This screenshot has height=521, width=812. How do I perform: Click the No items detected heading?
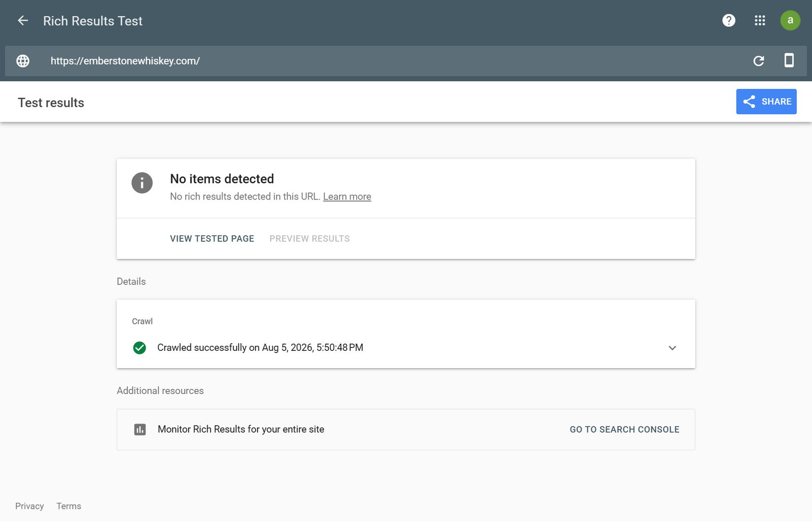[222, 179]
